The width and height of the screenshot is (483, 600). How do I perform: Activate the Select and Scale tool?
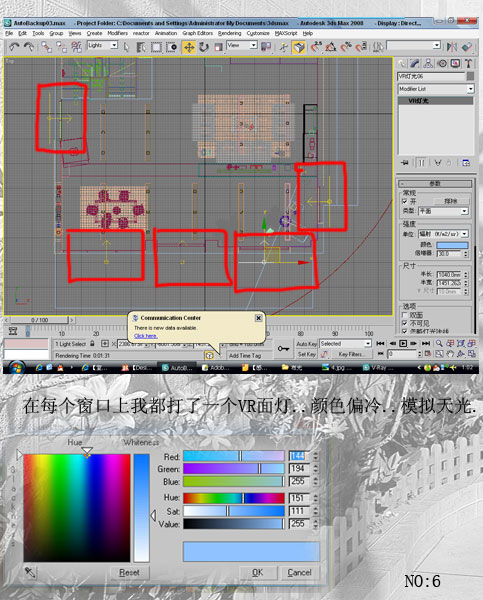tap(218, 47)
